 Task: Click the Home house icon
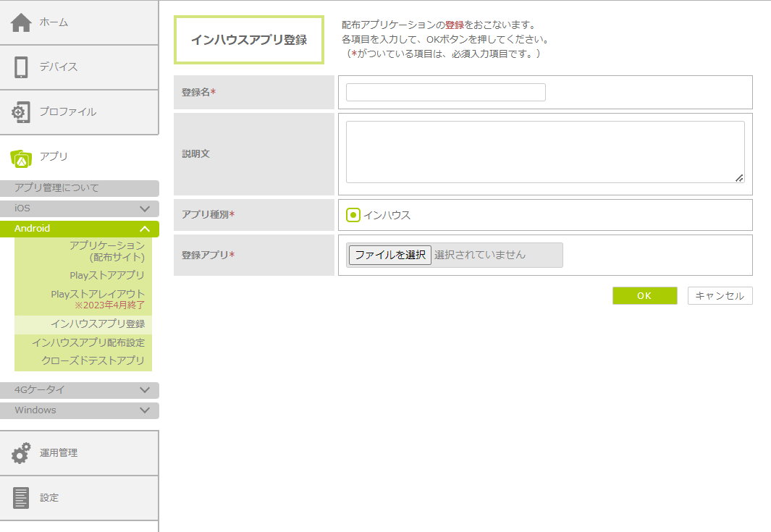point(21,22)
